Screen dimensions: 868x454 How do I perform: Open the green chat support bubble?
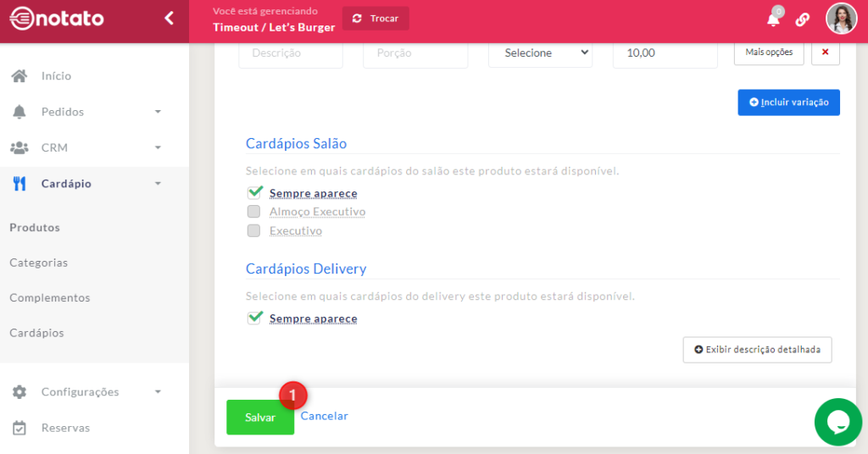[837, 422]
